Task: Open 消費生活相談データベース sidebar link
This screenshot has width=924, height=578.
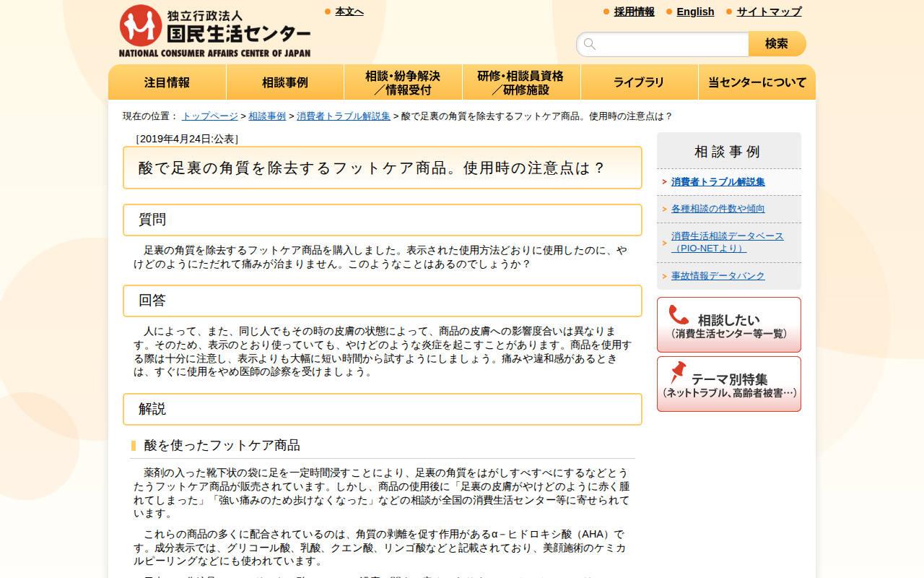Action: pos(728,242)
